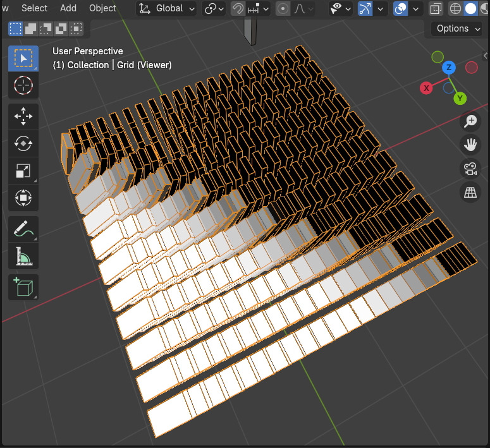The height and width of the screenshot is (448, 490).
Task: Set selection mode to Invert
Action: pos(61,28)
